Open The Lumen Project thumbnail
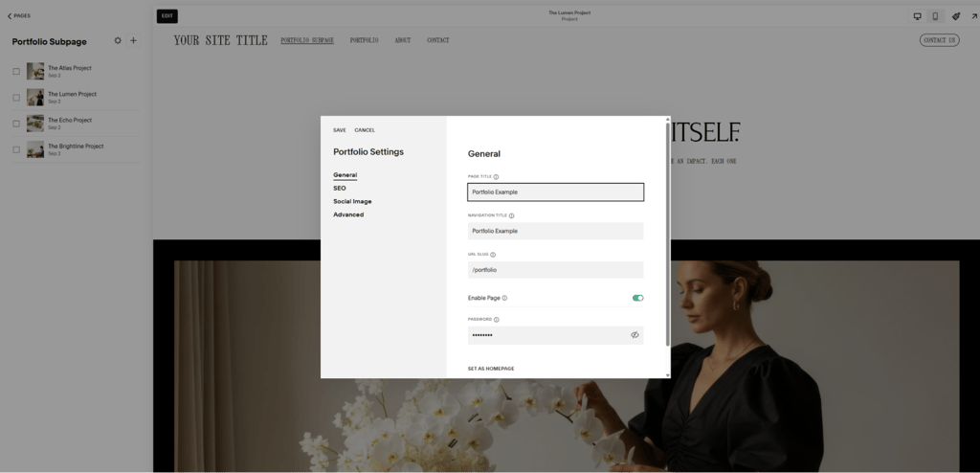 point(35,98)
